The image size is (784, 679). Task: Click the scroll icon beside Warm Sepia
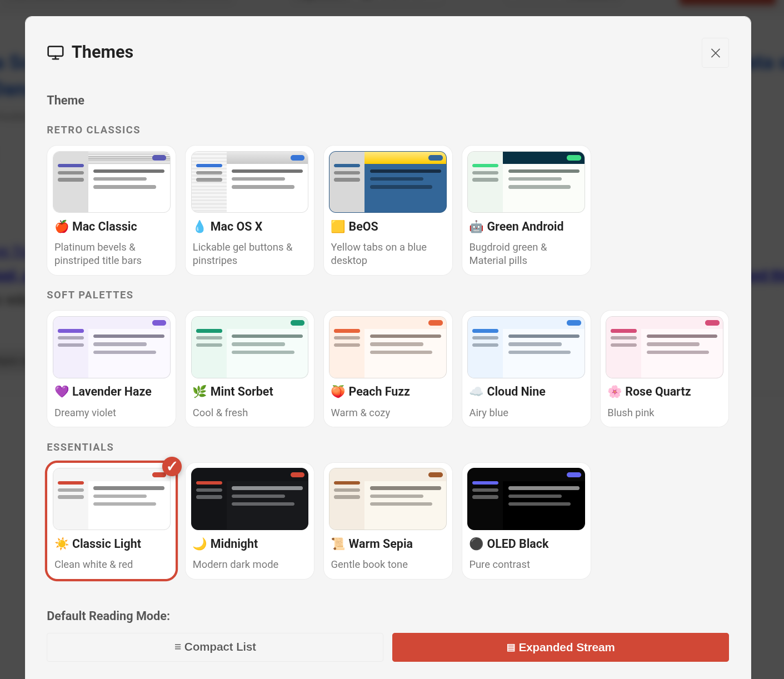coord(338,544)
